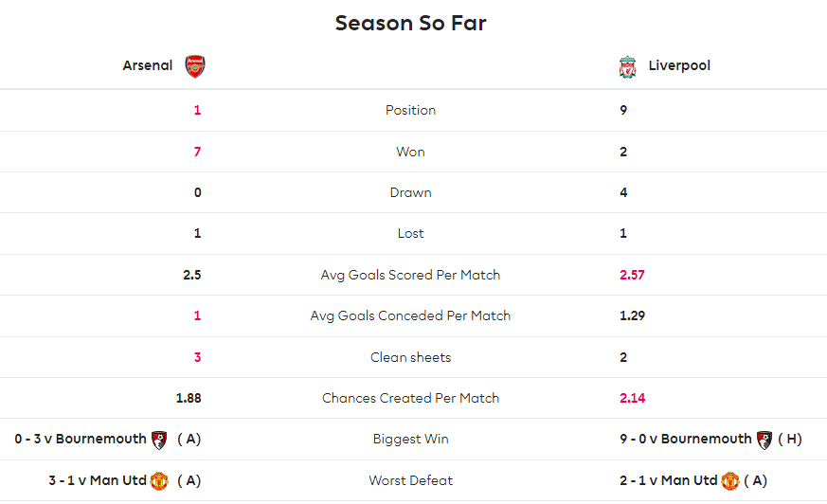
Task: Click the Worst Defeat row label
Action: coord(411,480)
